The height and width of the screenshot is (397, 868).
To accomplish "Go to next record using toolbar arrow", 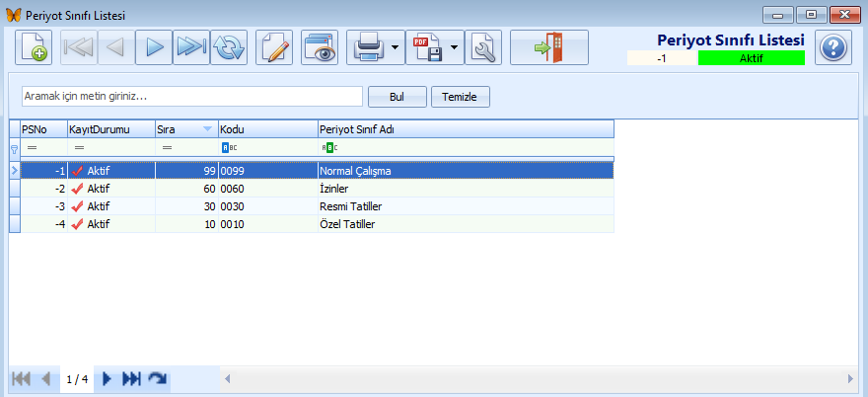I will [154, 47].
